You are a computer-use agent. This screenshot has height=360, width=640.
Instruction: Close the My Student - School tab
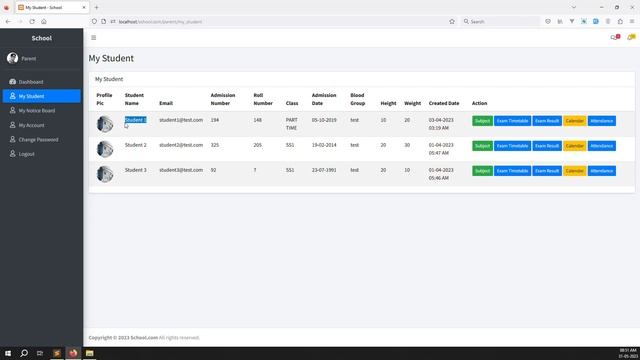[84, 7]
